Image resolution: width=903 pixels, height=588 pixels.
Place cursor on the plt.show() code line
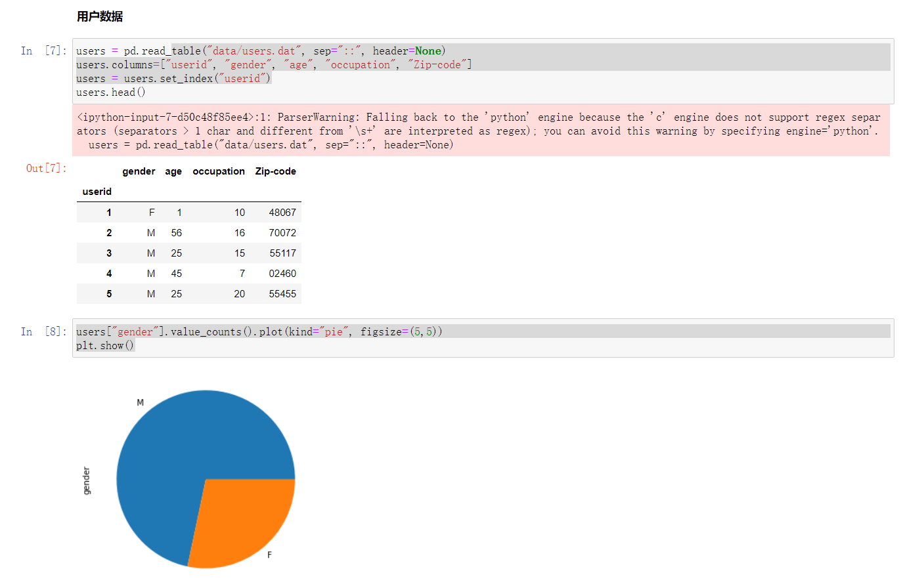[105, 345]
